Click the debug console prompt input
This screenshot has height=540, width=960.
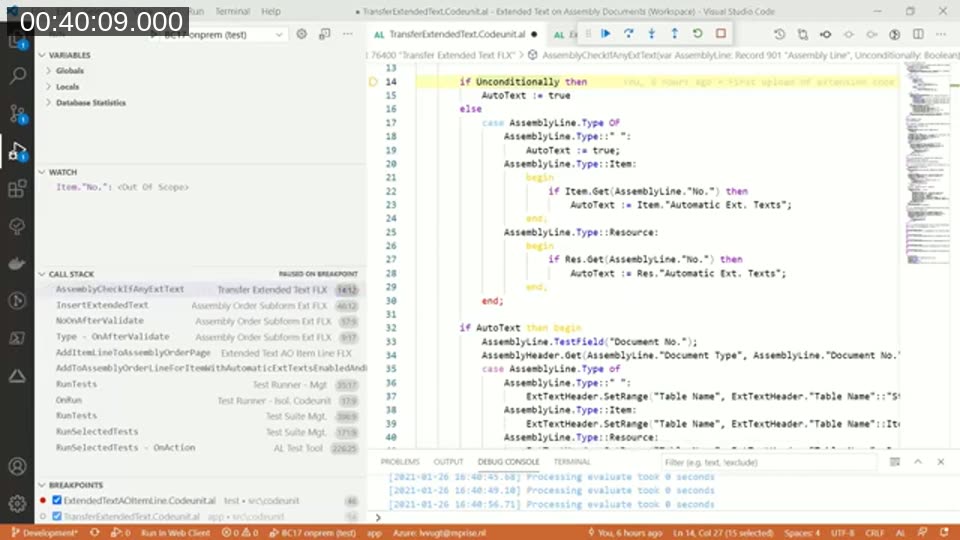[667, 518]
